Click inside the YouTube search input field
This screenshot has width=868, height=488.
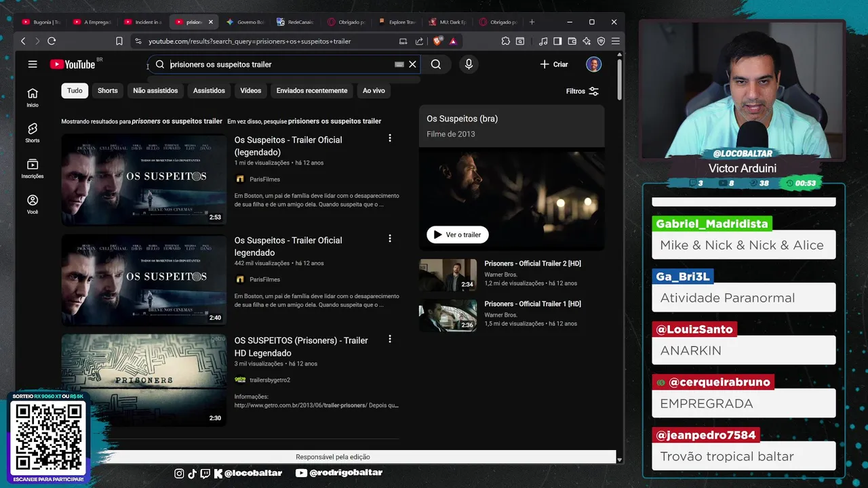pyautogui.click(x=280, y=64)
